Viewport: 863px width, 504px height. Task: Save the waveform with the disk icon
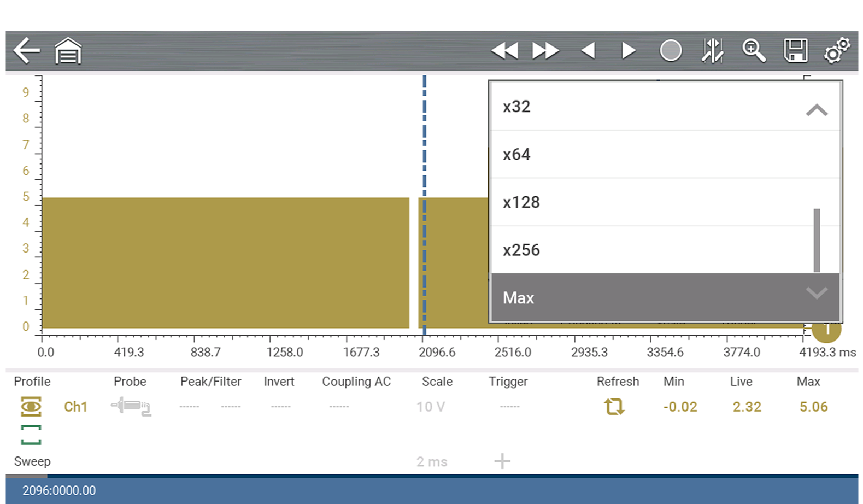coord(796,51)
